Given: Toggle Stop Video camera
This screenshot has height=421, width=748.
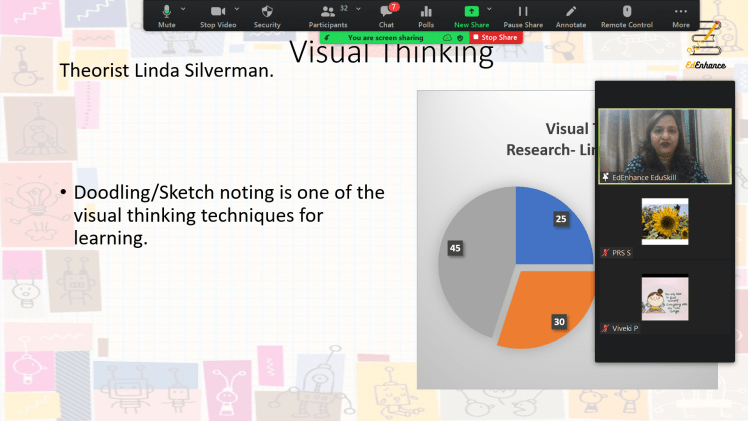Looking at the screenshot, I should [218, 14].
